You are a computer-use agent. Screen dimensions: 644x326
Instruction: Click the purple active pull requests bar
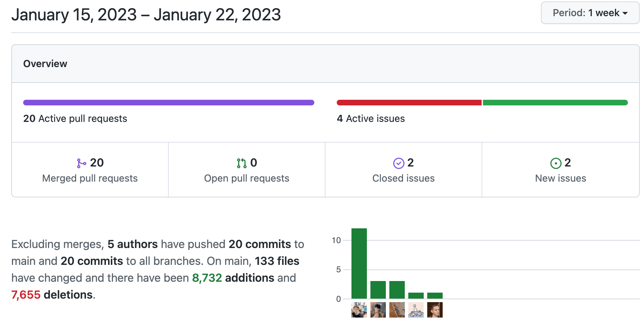(x=168, y=102)
